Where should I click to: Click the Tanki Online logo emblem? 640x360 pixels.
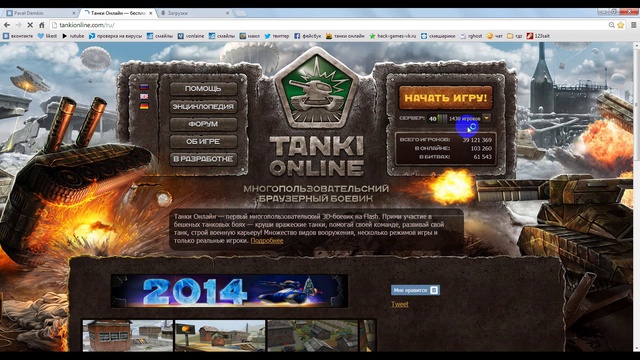click(x=317, y=88)
